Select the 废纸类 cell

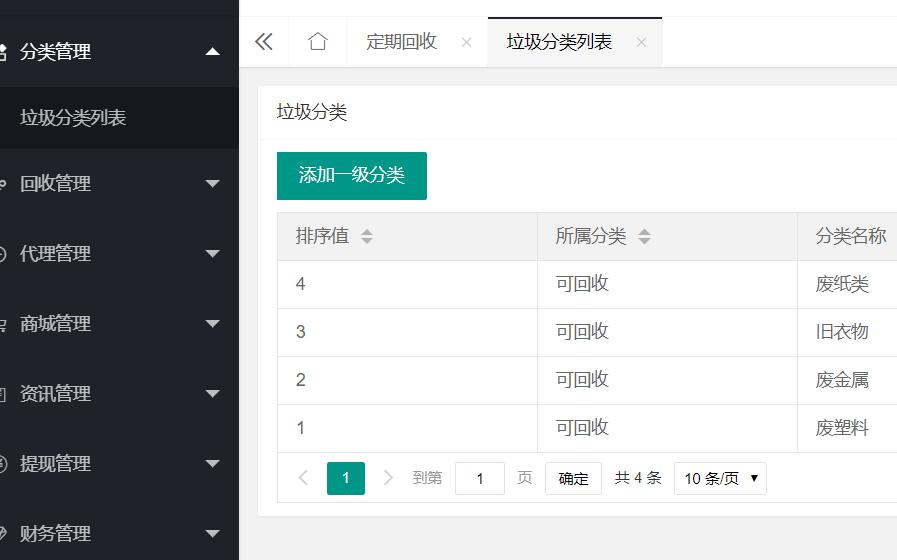pyautogui.click(x=842, y=284)
